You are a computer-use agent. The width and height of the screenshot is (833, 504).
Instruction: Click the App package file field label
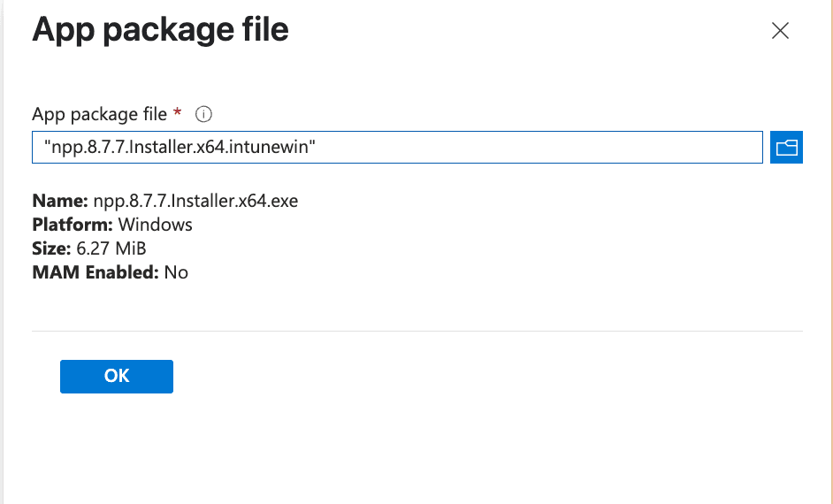click(99, 114)
